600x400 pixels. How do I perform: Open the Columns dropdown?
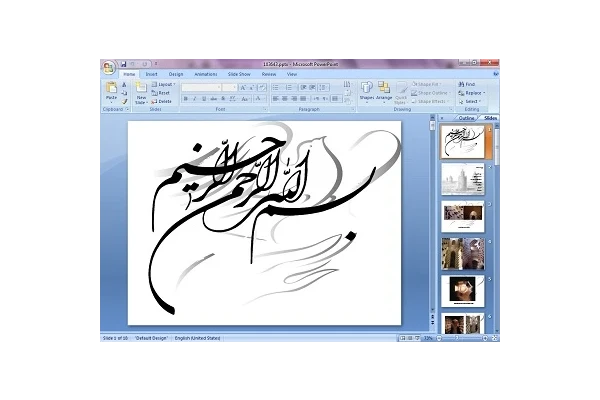click(x=336, y=99)
